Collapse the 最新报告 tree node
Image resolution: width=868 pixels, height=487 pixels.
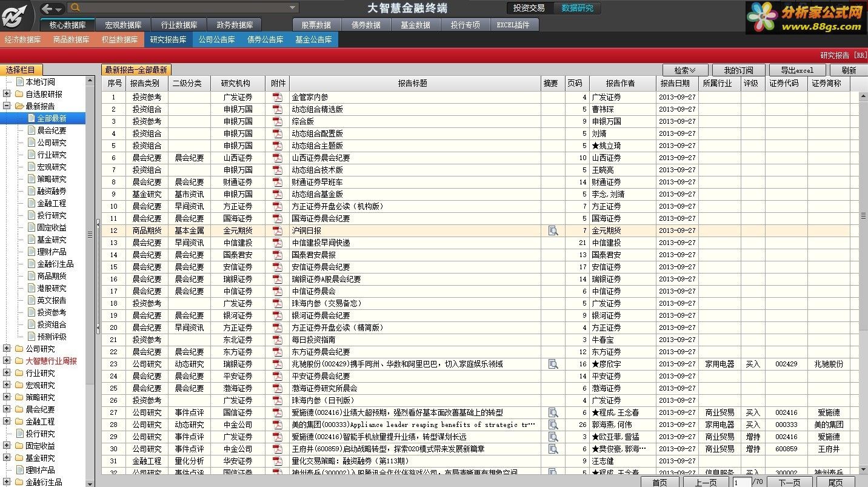(x=7, y=106)
